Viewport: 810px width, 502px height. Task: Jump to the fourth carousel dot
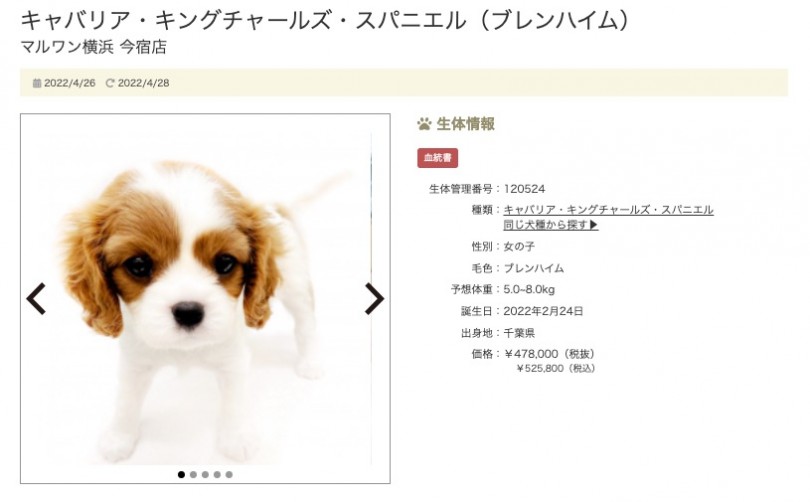pos(217,475)
